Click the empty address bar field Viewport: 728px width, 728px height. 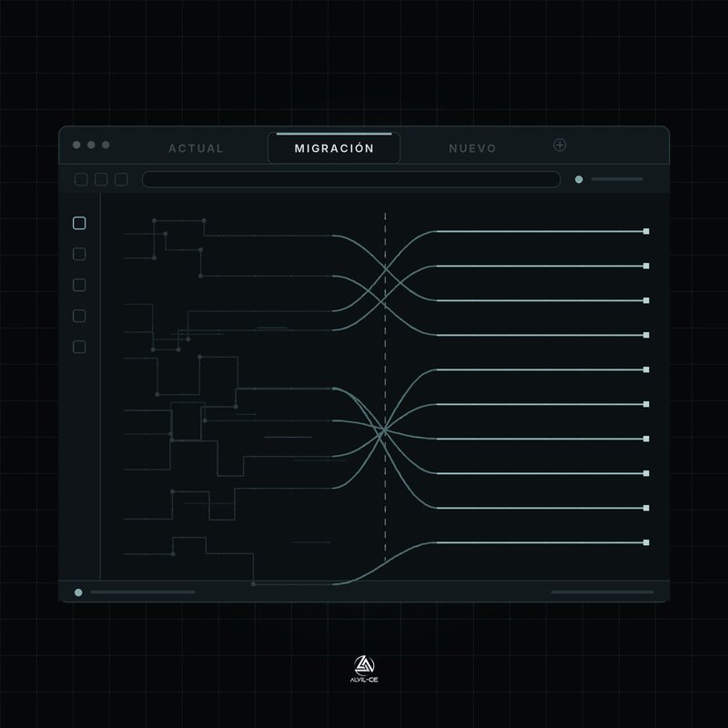[351, 179]
